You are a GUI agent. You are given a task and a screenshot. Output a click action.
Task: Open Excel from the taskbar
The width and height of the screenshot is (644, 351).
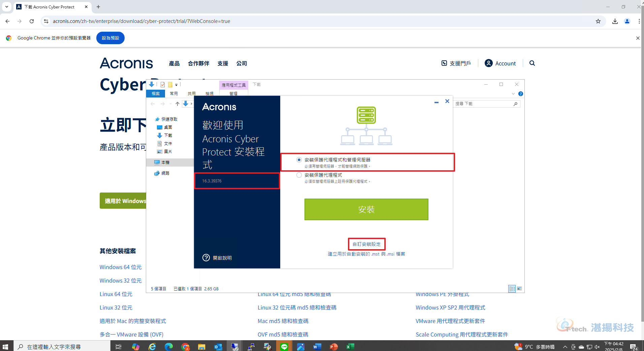tap(350, 346)
